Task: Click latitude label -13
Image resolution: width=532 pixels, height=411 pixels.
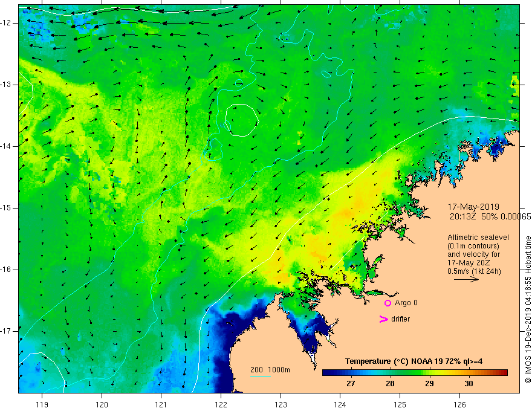Action: click(6, 85)
